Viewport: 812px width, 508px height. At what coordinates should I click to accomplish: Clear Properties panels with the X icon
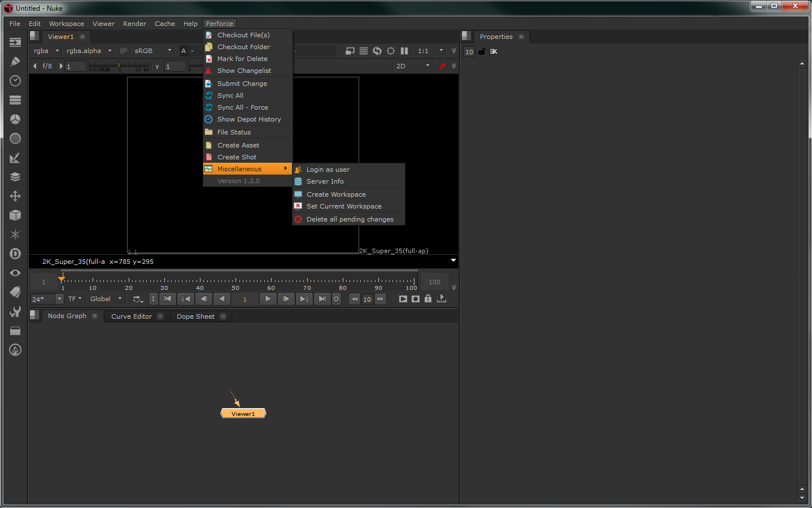coord(494,51)
